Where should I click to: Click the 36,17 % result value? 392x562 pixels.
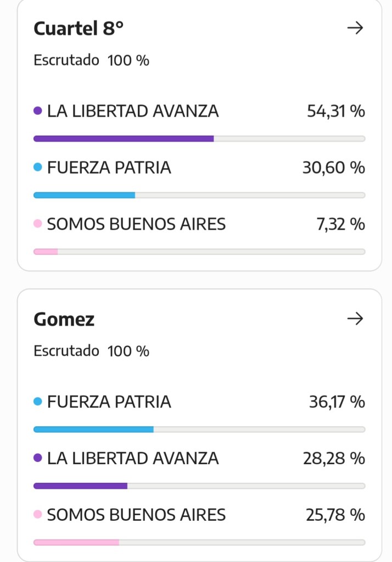pyautogui.click(x=337, y=402)
